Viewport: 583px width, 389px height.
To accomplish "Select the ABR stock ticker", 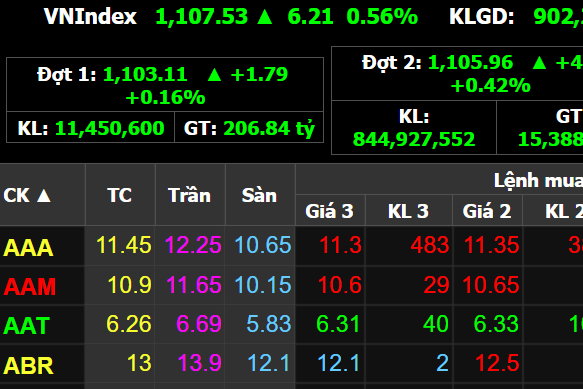I will click(x=28, y=365).
